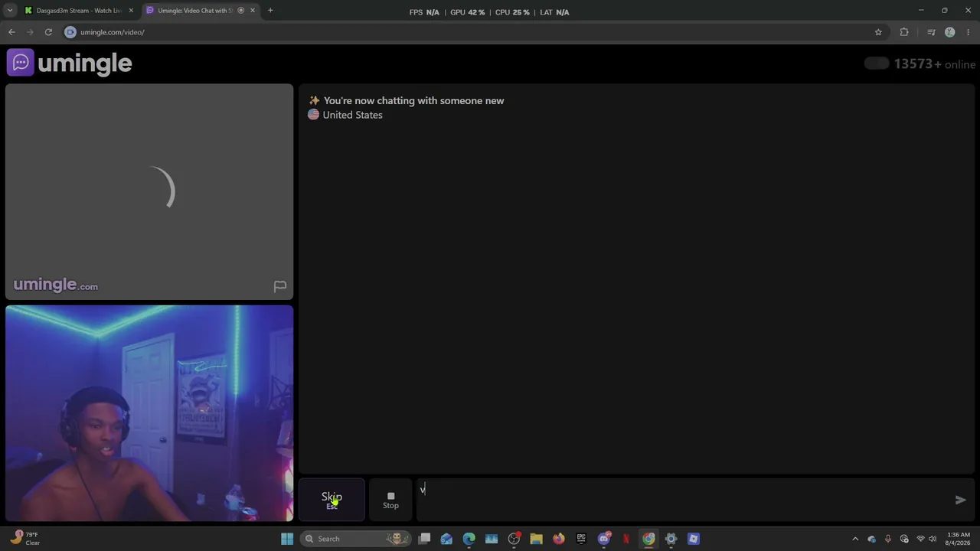The image size is (980, 551).
Task: View site camera permission info icon
Action: pyautogui.click(x=70, y=32)
